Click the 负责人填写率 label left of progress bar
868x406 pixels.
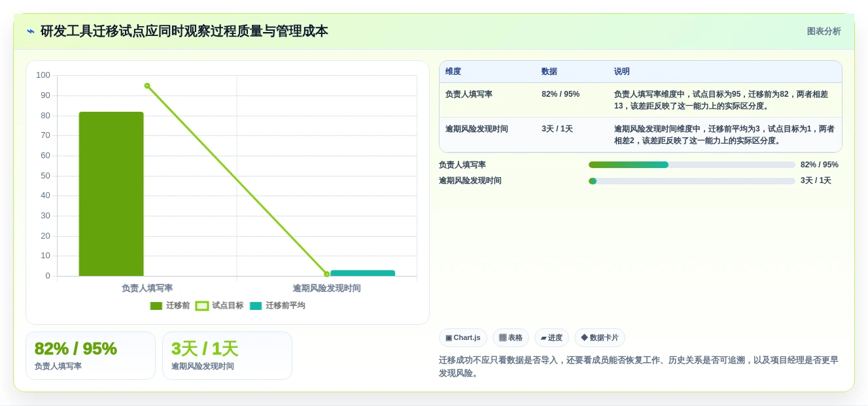462,165
